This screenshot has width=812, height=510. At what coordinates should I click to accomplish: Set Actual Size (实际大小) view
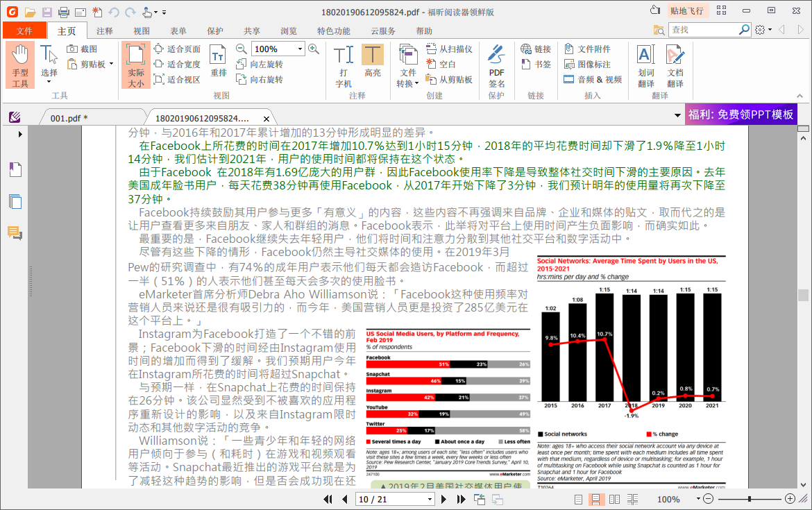135,66
